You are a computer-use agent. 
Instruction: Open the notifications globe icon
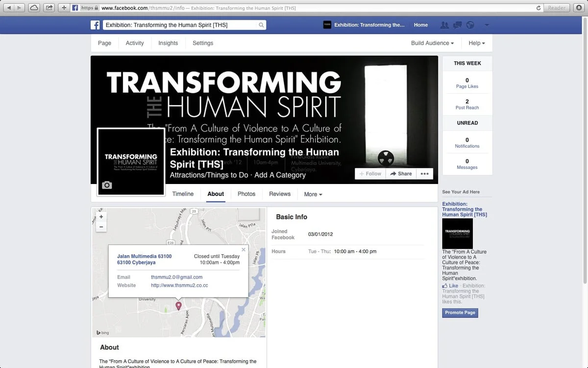(470, 25)
